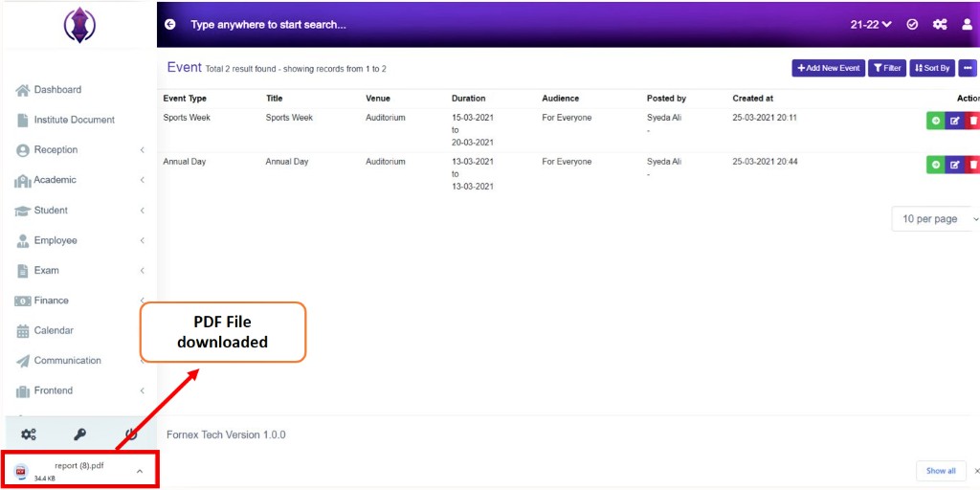Click the app logo in the sidebar header
This screenshot has height=490, width=980.
pos(79,26)
